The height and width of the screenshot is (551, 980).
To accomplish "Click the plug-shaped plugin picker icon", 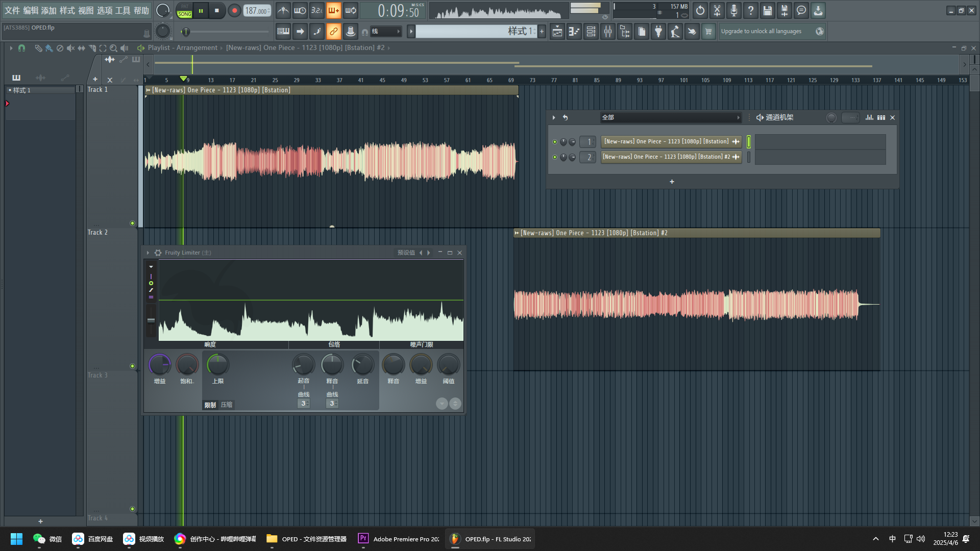I will click(658, 32).
